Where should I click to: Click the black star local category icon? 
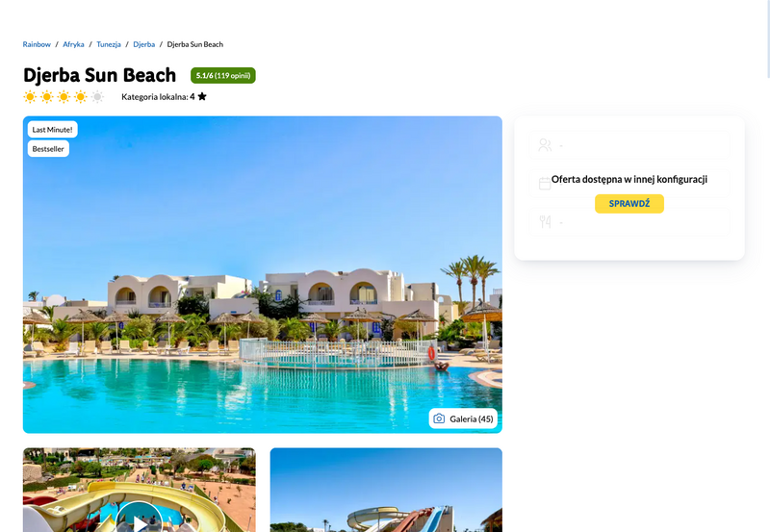(x=202, y=96)
